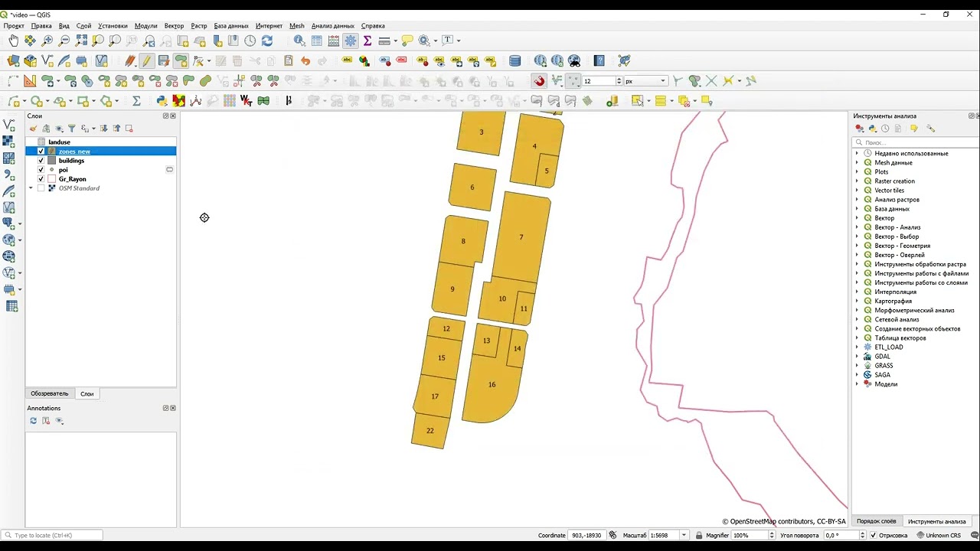Expand the Вектор - Анализ toolbox group
Viewport: 980px width, 551px height.
857,227
